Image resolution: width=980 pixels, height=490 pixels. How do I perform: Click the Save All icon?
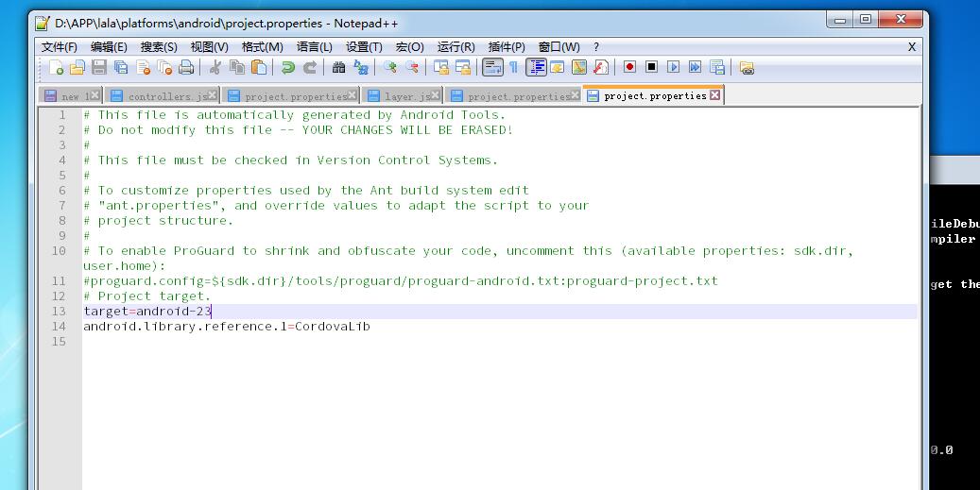point(121,67)
